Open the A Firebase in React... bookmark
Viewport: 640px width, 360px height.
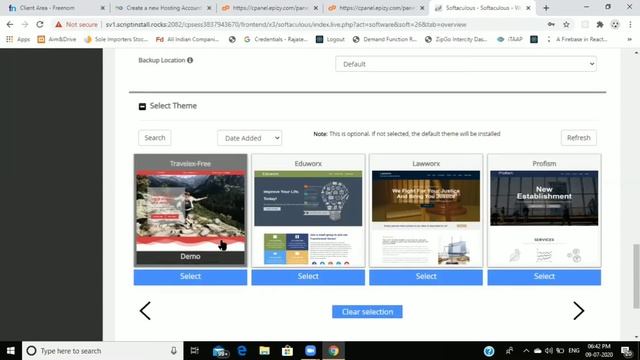pos(577,39)
